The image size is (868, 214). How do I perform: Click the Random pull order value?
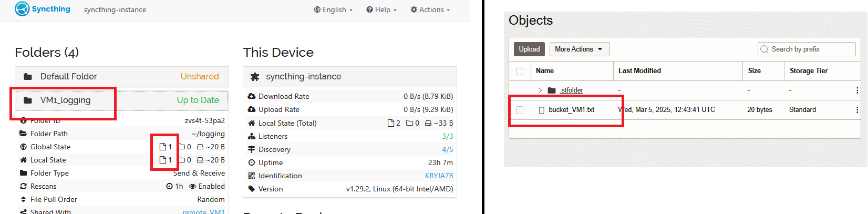tap(211, 199)
